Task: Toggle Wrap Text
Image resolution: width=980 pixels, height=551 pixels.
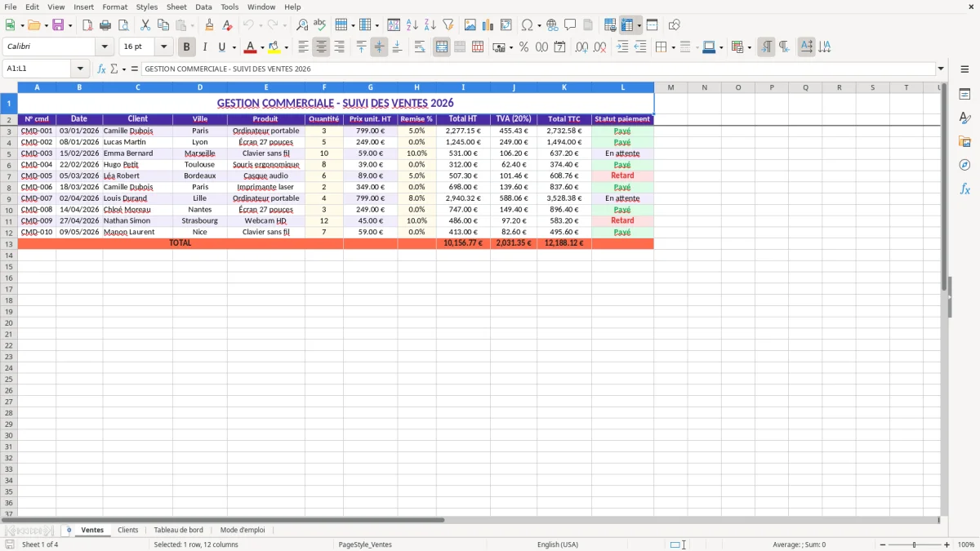Action: pos(420,47)
